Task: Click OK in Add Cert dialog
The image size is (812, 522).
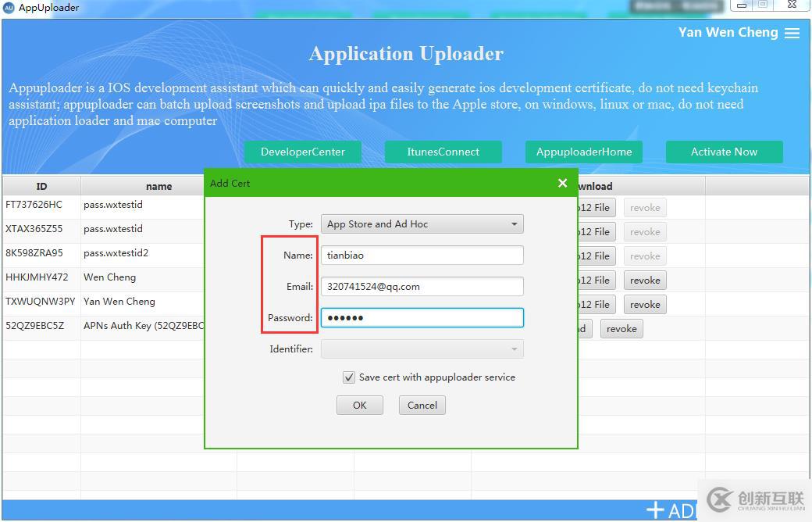Action: click(359, 406)
